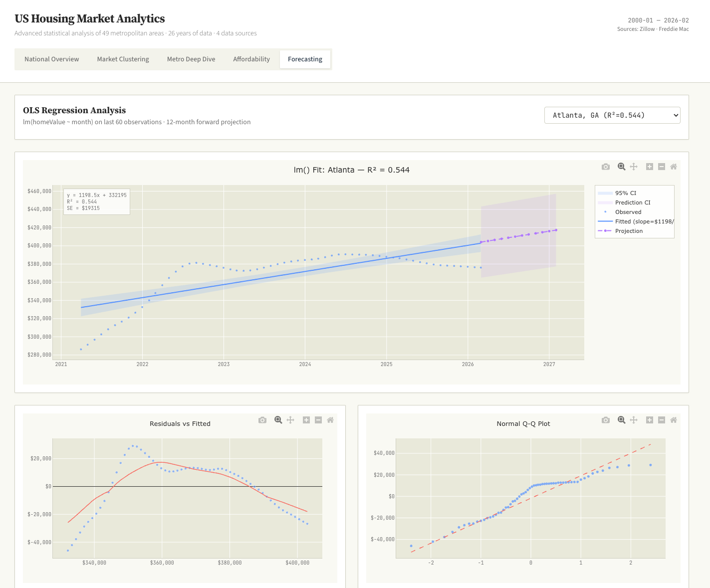Toggle the Prediction CI legend entry

tap(633, 202)
